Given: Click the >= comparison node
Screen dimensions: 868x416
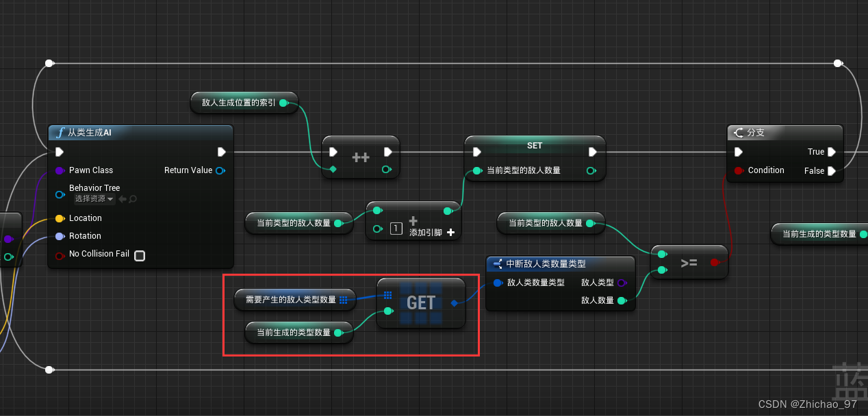Looking at the screenshot, I should click(x=689, y=262).
